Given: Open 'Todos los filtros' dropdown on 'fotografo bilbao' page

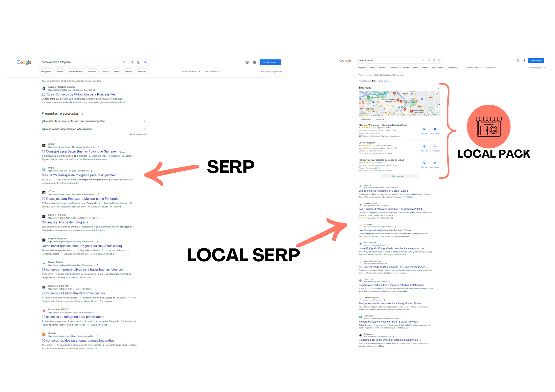Looking at the screenshot, I should click(x=474, y=68).
